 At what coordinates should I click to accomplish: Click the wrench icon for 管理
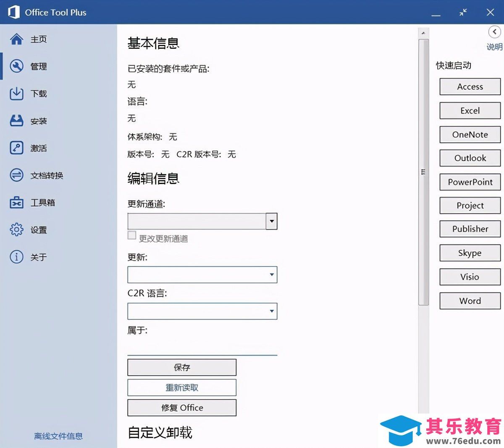click(x=16, y=66)
